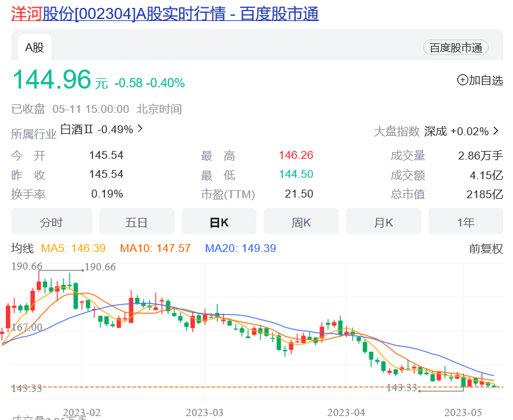Click the MA20: 149.39 indicator label
This screenshot has height=420, width=513.
pos(241,248)
